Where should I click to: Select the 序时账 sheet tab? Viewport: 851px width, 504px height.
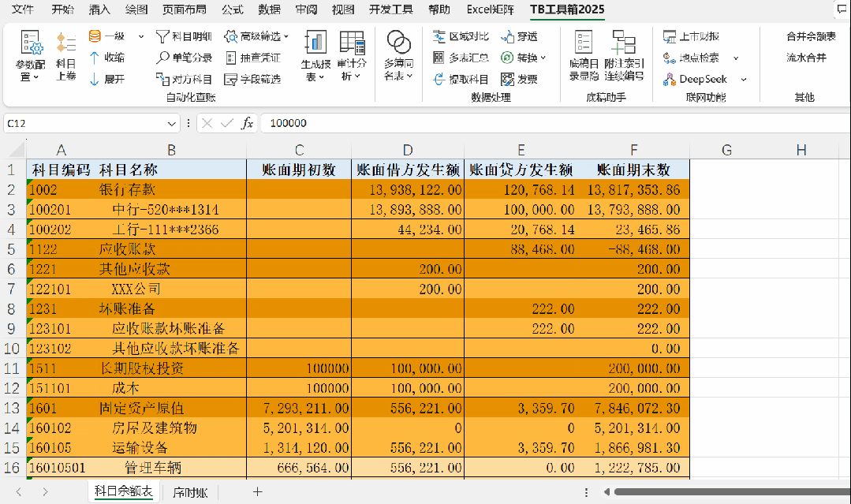click(x=190, y=492)
